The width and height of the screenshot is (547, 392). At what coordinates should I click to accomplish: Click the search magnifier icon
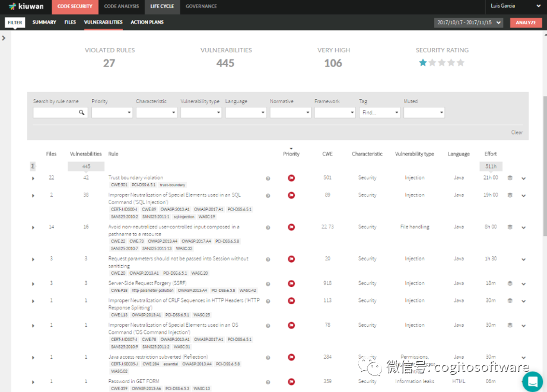[x=81, y=112]
